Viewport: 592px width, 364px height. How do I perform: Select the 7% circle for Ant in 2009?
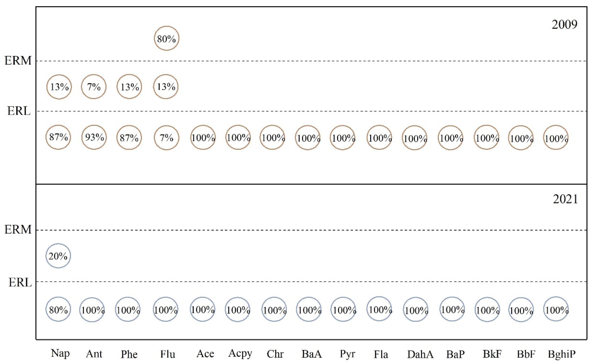pyautogui.click(x=93, y=87)
